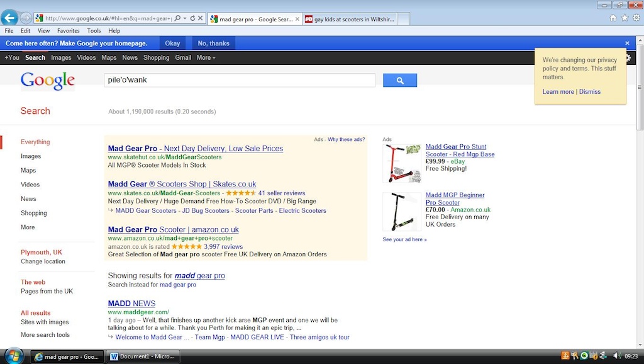Viewport: 644px width, 364px height.
Task: Click 'Why these ads?' link
Action: [x=347, y=139]
